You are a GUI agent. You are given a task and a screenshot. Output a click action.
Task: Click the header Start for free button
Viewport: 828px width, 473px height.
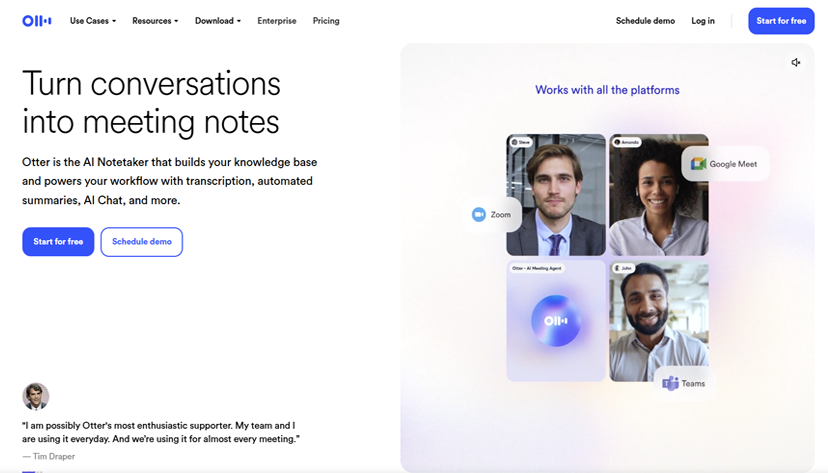[781, 21]
